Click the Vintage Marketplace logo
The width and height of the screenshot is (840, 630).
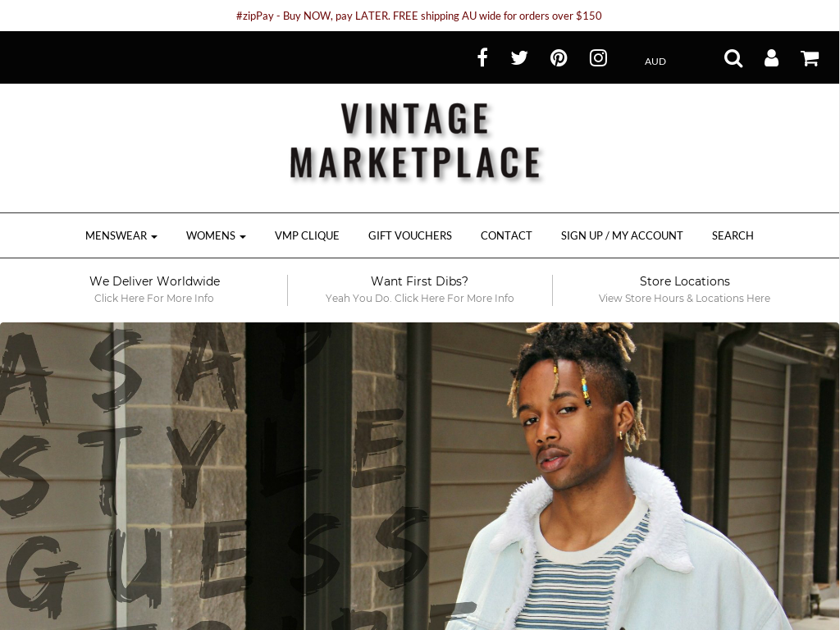416,140
